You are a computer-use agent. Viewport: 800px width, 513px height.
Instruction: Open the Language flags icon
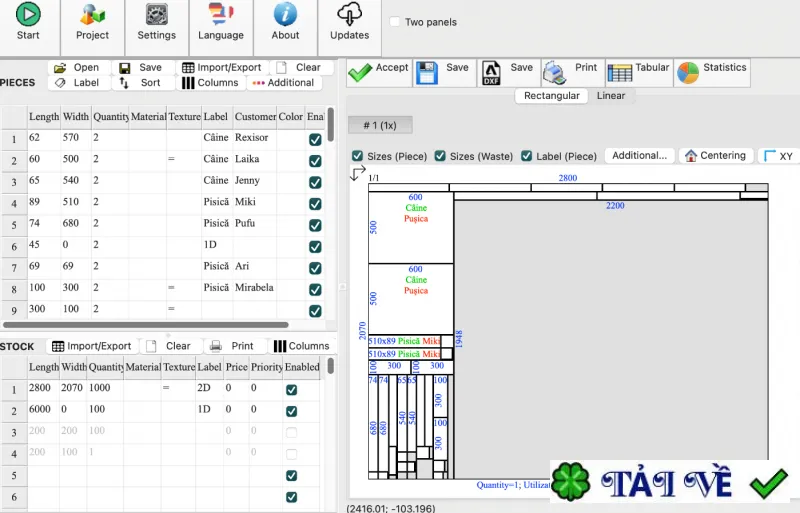pos(221,14)
